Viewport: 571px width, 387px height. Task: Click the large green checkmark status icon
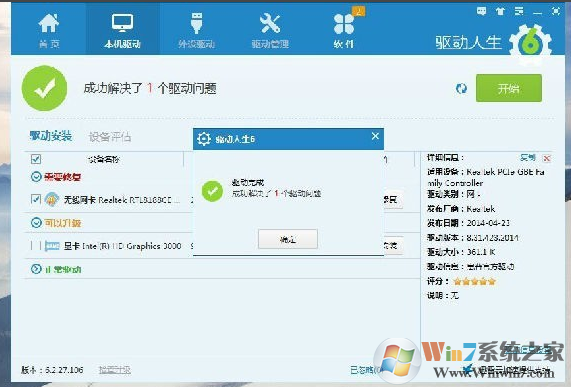pos(44,88)
